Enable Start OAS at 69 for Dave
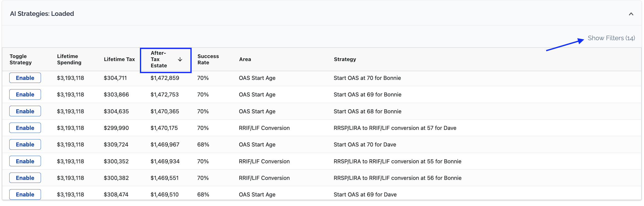 (x=25, y=194)
